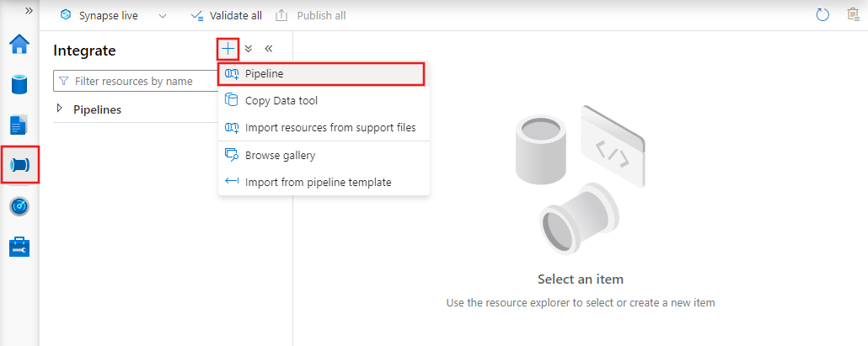Screen dimensions: 868x346
Task: Select the Integrate hub icon
Action: (x=19, y=165)
